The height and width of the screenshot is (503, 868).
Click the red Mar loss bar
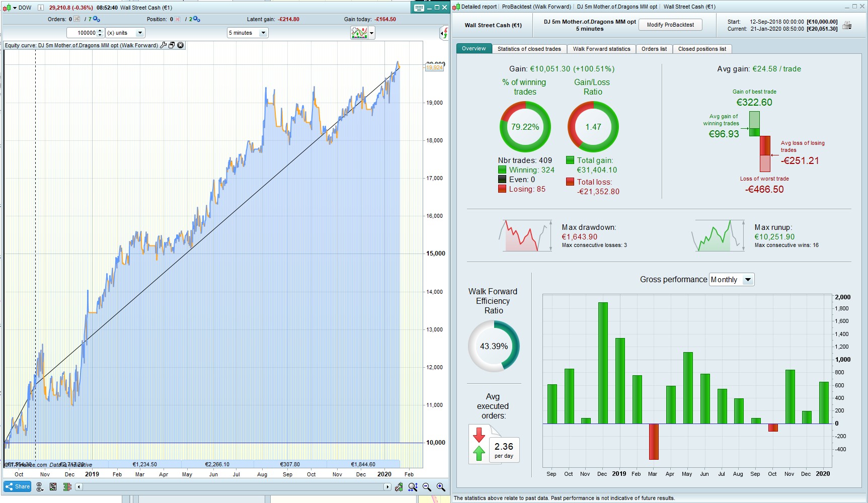point(654,442)
